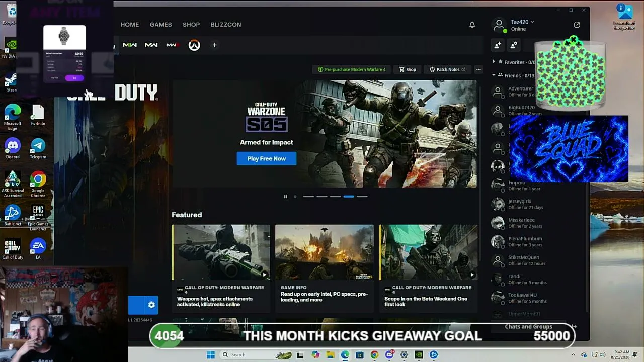Open Epic Games Launcher shortcut
This screenshot has width=644, height=362.
[x=38, y=218]
